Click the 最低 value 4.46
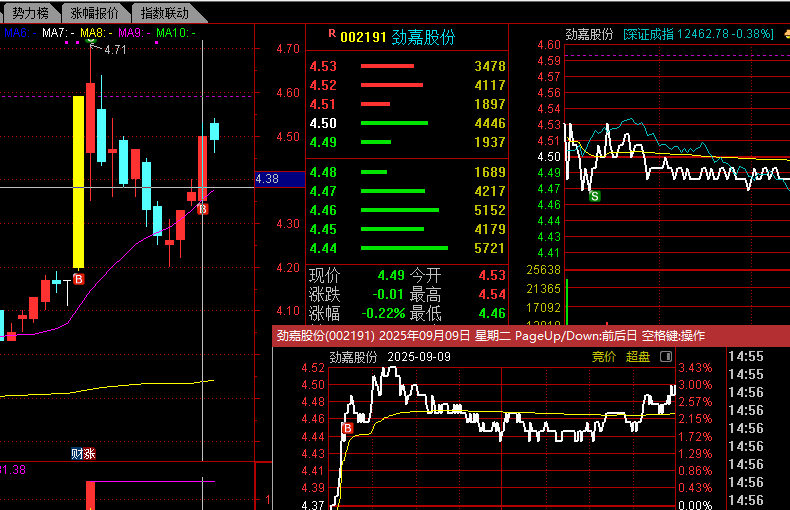 tap(492, 313)
